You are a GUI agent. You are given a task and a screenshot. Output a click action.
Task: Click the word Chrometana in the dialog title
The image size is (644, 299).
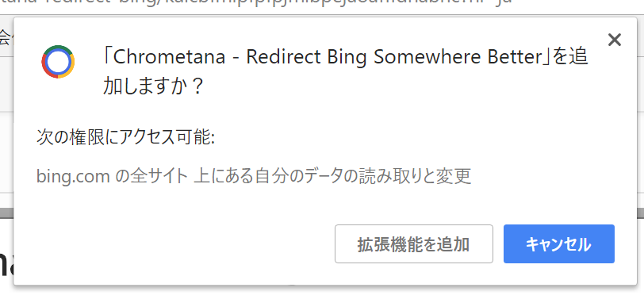(169, 58)
